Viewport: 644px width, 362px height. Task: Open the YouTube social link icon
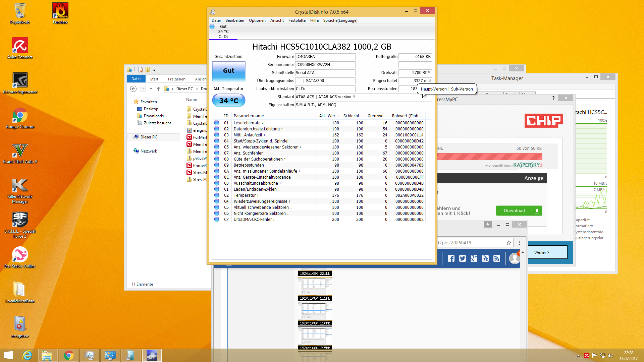pyautogui.click(x=485, y=258)
